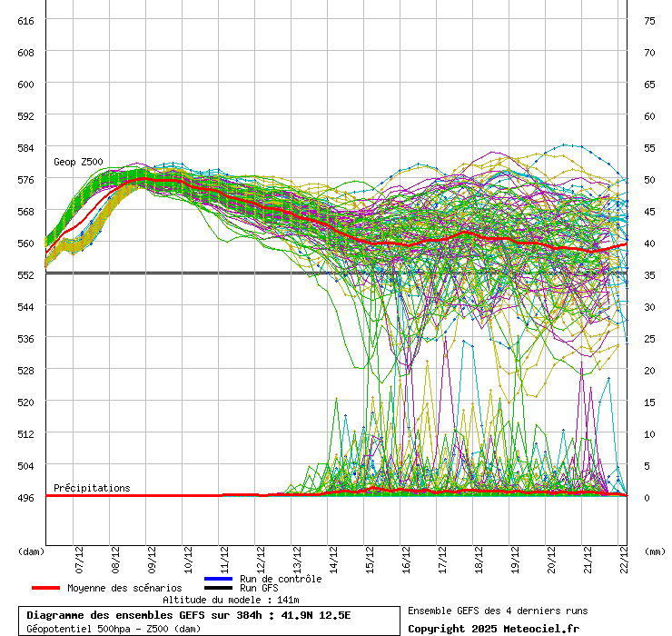Screen dimensions: 672x636
Task: Click the (mm) unit label
Action: (x=655, y=551)
